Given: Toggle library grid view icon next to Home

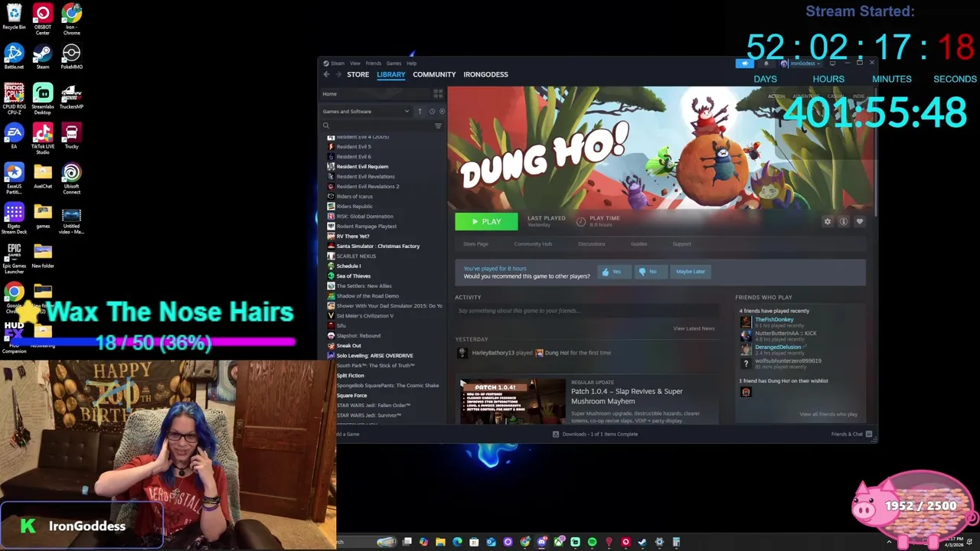Looking at the screenshot, I should [x=438, y=93].
